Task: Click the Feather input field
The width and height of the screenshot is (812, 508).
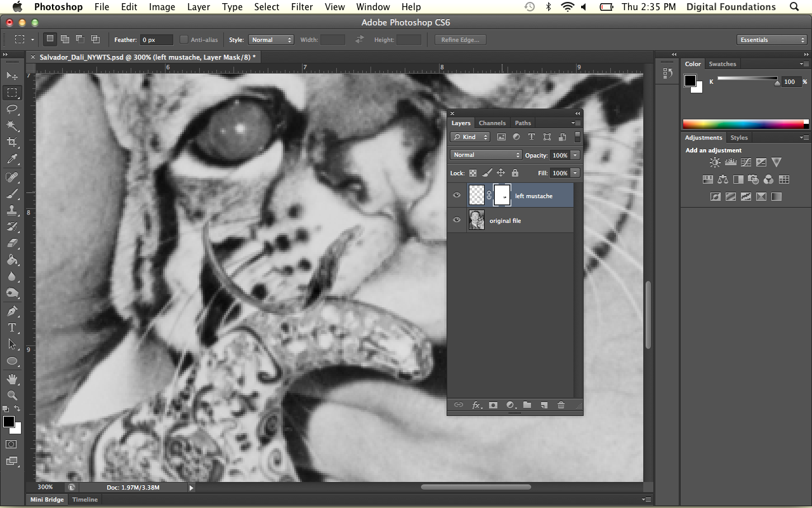Action: (x=156, y=40)
